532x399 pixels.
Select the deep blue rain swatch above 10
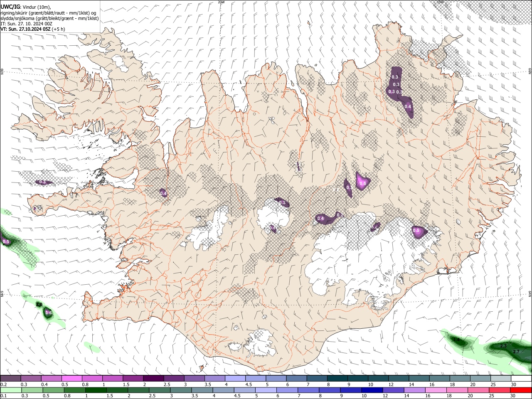tap(371, 390)
